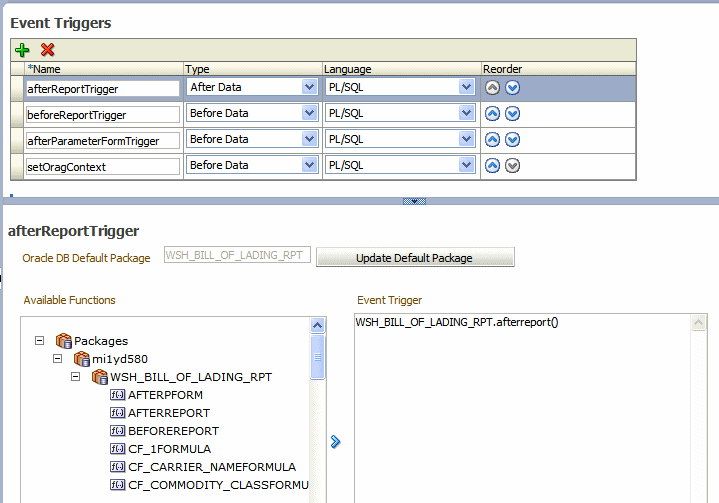Click AFTERREPORT function icon
Screen dimensions: 719x503
117,413
